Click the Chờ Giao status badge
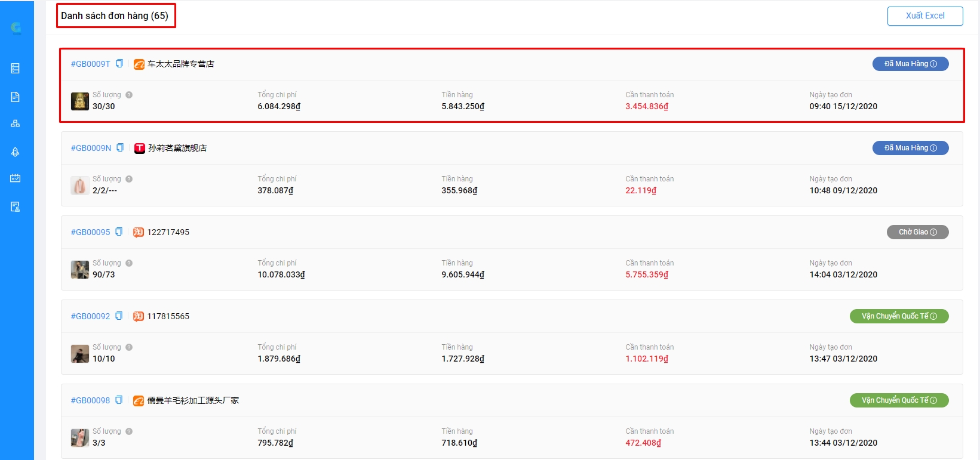The width and height of the screenshot is (980, 460). [x=917, y=232]
